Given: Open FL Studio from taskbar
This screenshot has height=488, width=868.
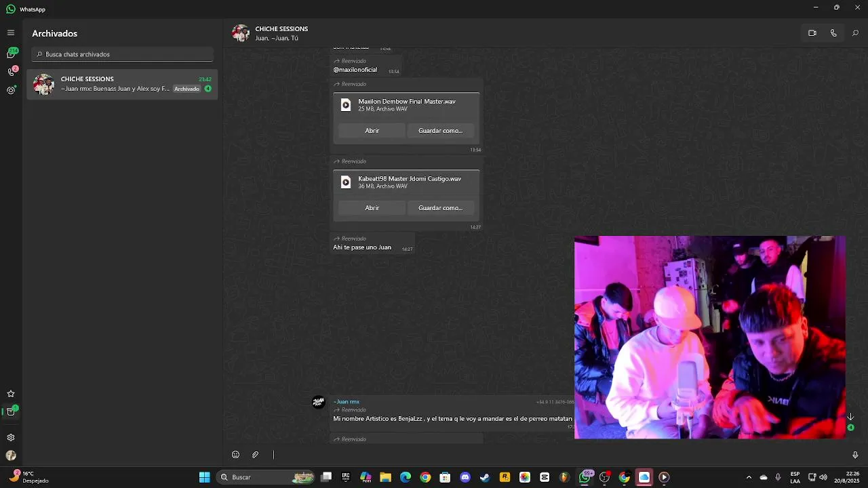Looking at the screenshot, I should pyautogui.click(x=564, y=478).
